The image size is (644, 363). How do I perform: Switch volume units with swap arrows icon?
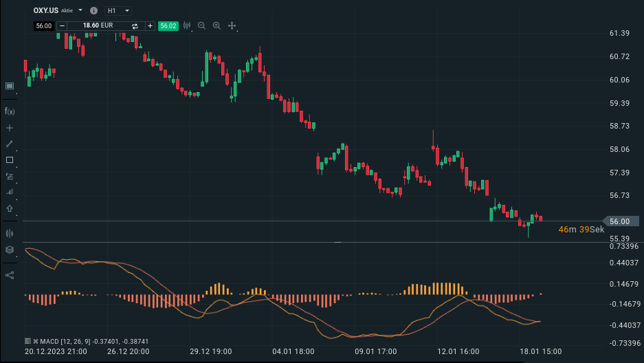[135, 26]
